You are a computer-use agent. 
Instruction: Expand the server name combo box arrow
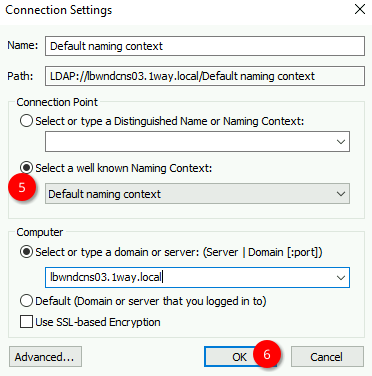pyautogui.click(x=341, y=277)
